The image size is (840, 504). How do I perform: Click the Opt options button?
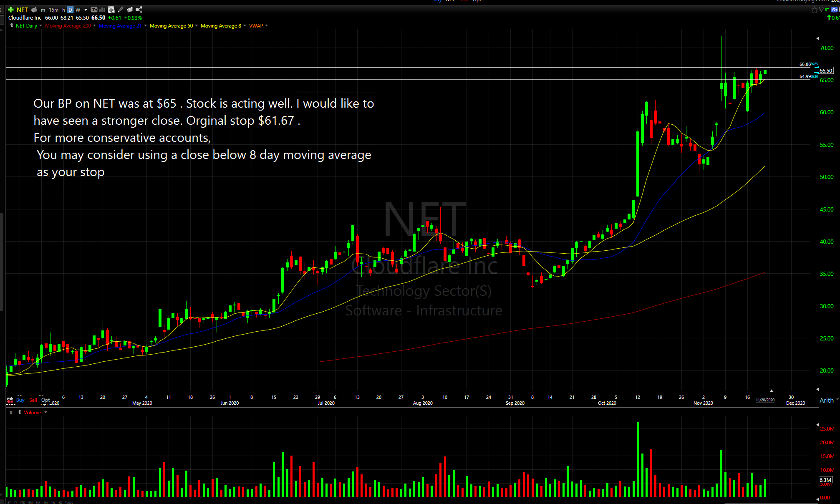tap(45, 400)
